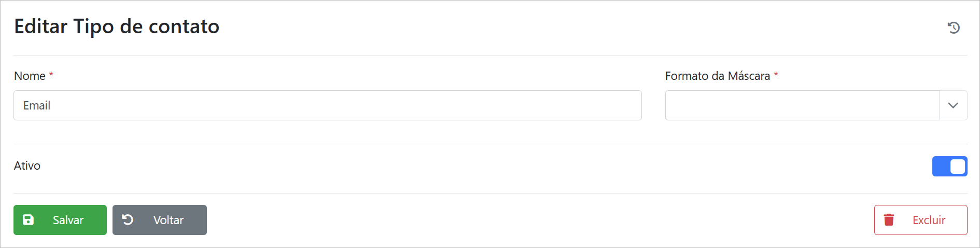Click the floppy disk save icon
The width and height of the screenshot is (980, 248).
pos(29,220)
